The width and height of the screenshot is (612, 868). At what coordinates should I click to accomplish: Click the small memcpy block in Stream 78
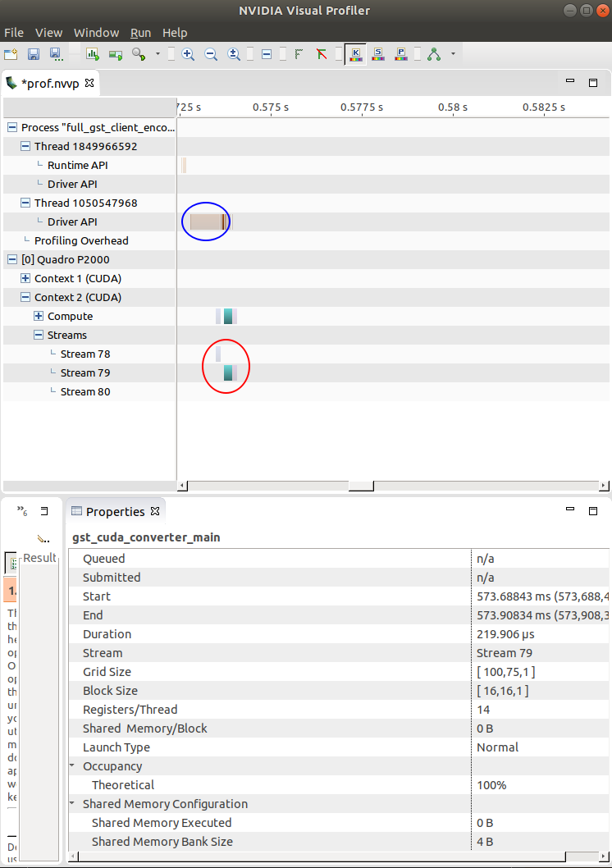pos(218,354)
